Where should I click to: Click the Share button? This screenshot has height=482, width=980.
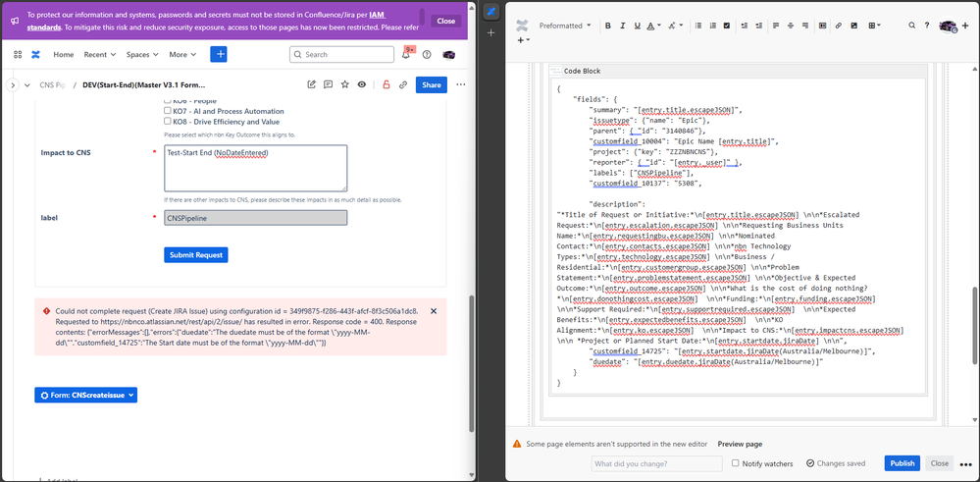[x=432, y=85]
